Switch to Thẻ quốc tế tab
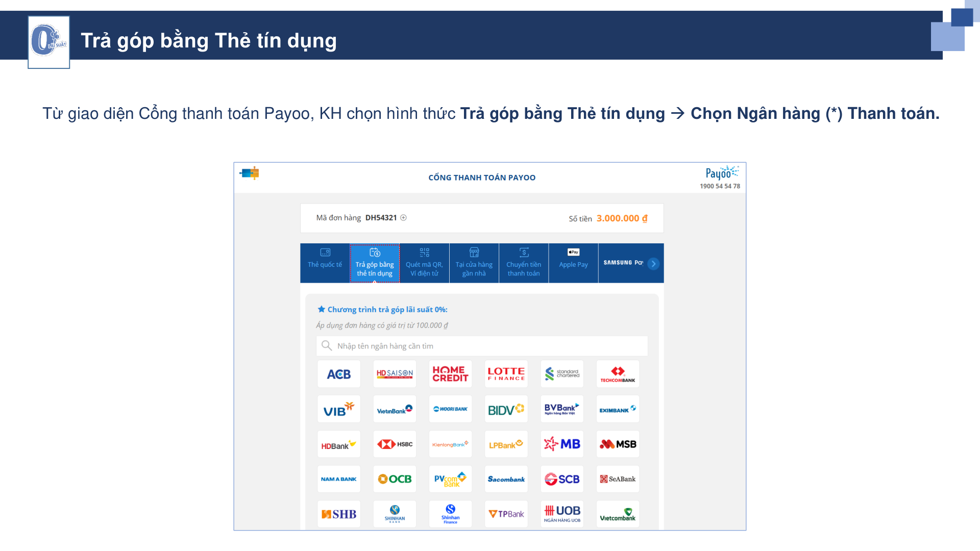This screenshot has height=551, width=980. point(325,263)
